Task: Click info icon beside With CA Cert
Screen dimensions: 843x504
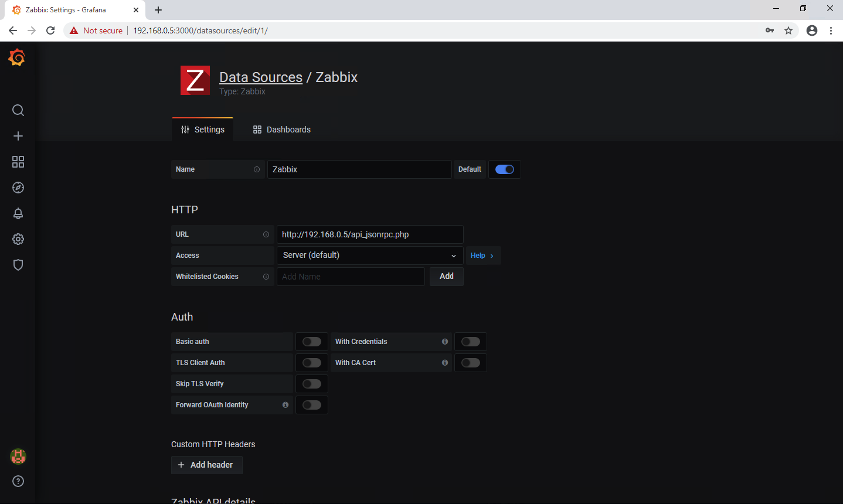Action: point(445,363)
